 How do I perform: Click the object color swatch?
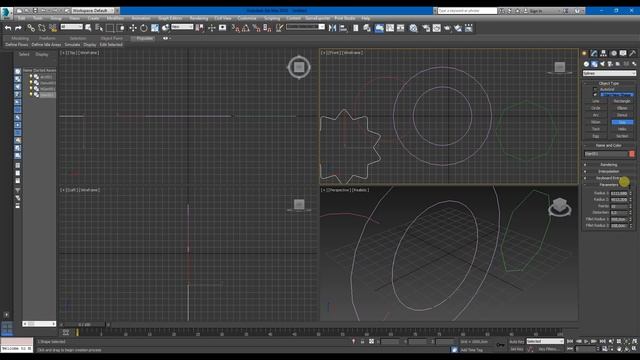632,154
